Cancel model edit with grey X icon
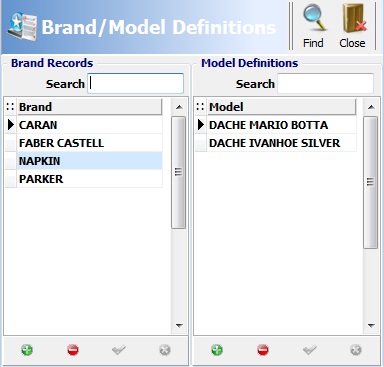Viewport: 384px width, 367px height. pyautogui.click(x=356, y=350)
